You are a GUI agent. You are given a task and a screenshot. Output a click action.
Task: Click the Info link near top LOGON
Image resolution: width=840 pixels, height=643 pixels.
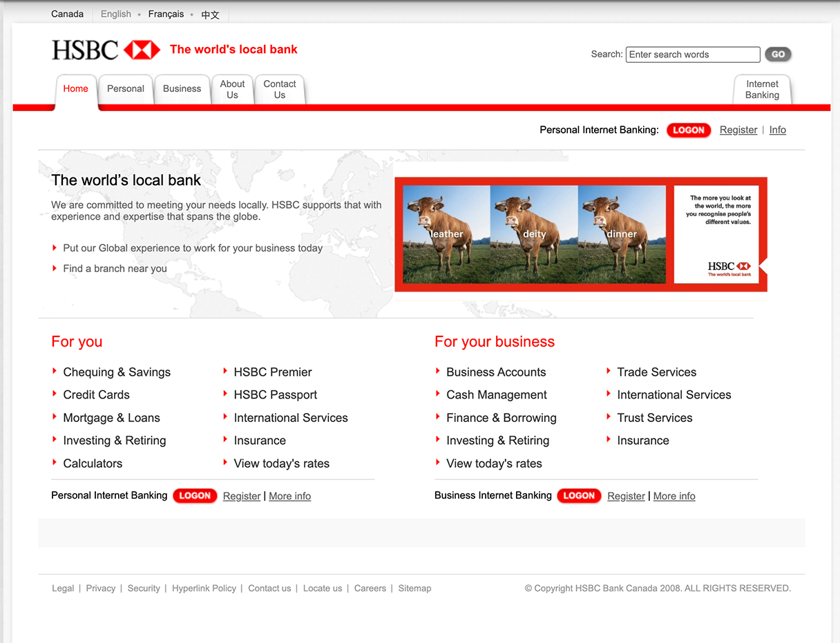778,130
